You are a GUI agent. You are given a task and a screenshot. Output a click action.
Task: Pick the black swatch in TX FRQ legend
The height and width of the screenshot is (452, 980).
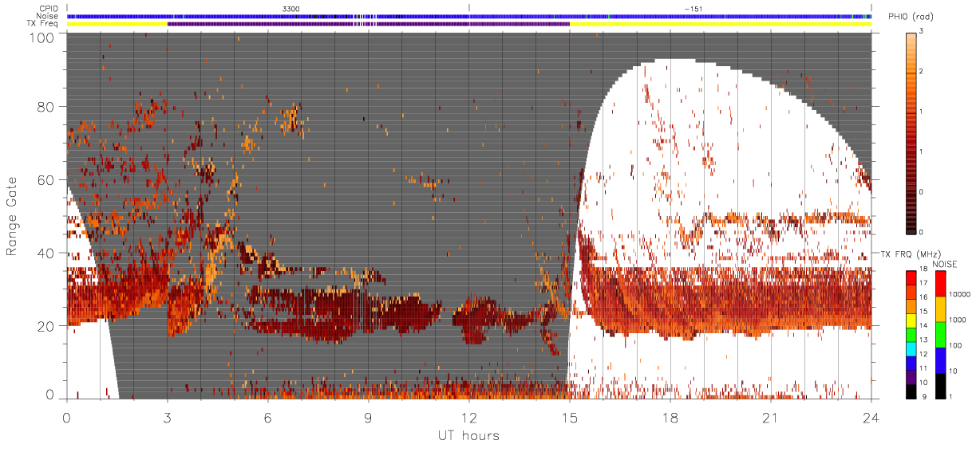(911, 392)
